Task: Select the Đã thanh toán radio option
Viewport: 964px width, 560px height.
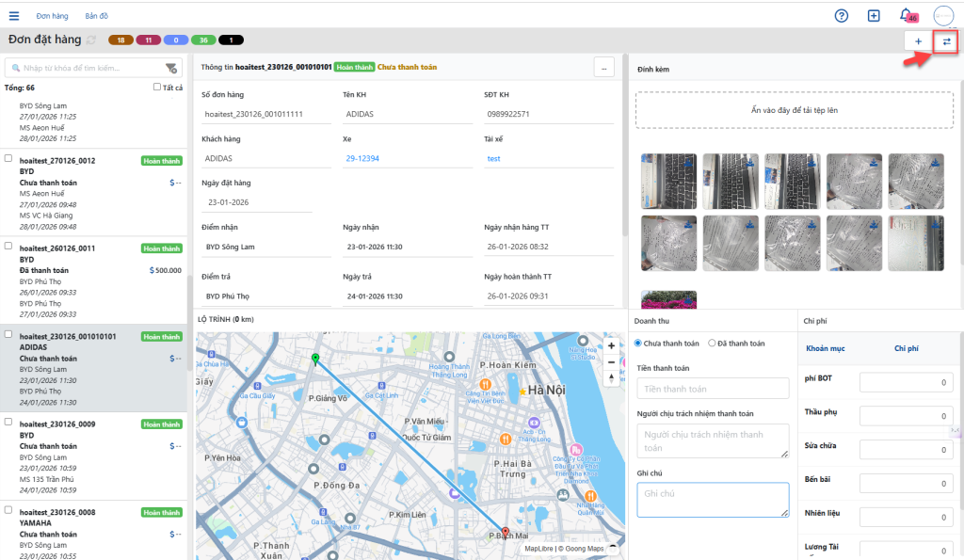Action: tap(712, 344)
